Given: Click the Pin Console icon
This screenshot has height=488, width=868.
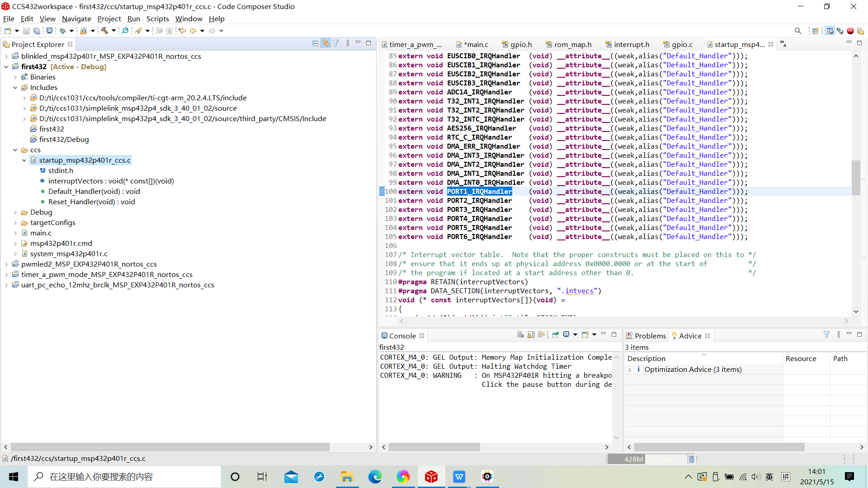Looking at the screenshot, I should tap(555, 335).
